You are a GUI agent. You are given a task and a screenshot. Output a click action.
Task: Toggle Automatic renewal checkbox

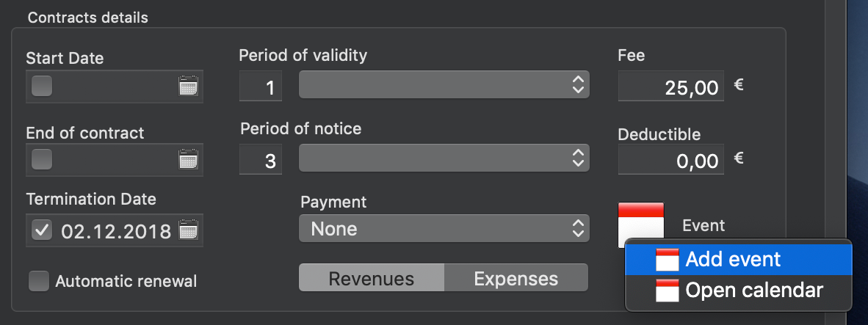pos(39,281)
